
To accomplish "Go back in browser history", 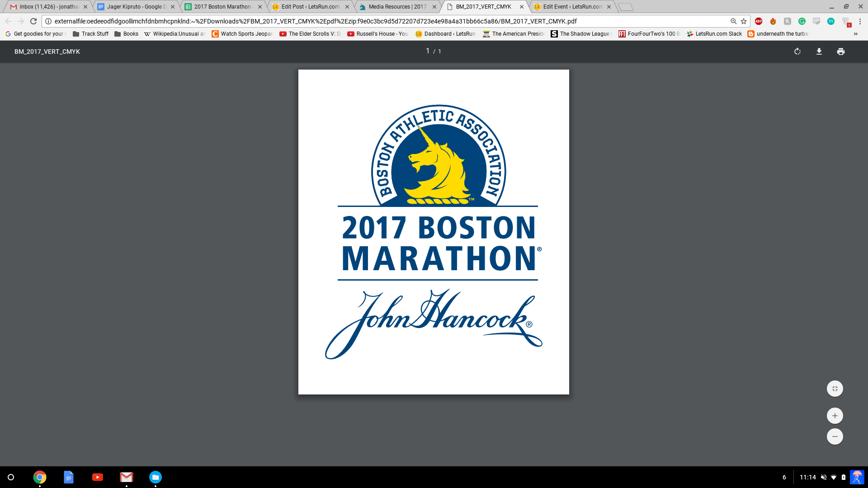I will [x=8, y=21].
